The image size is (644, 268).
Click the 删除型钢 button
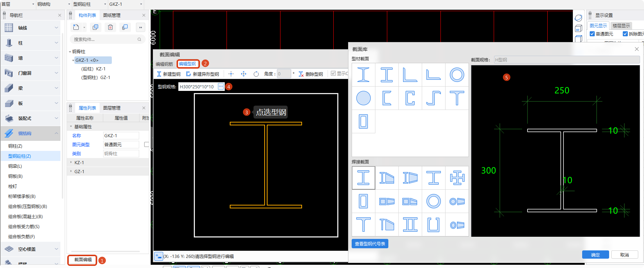click(x=311, y=74)
